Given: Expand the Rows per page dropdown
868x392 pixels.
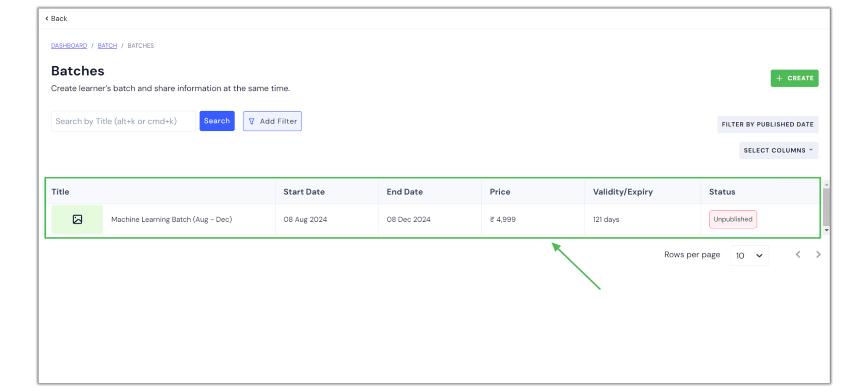Looking at the screenshot, I should (749, 256).
